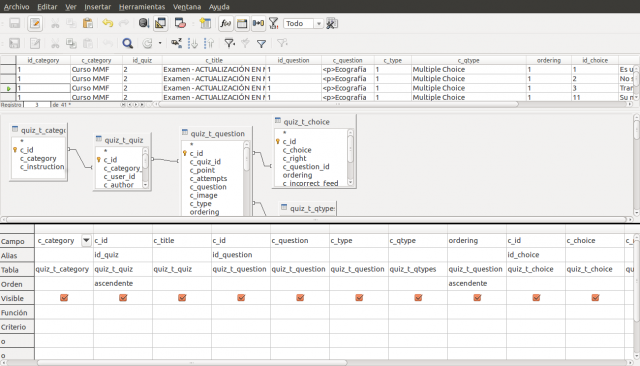Click the record number field showing 3
The height and width of the screenshot is (366, 640).
(x=37, y=105)
